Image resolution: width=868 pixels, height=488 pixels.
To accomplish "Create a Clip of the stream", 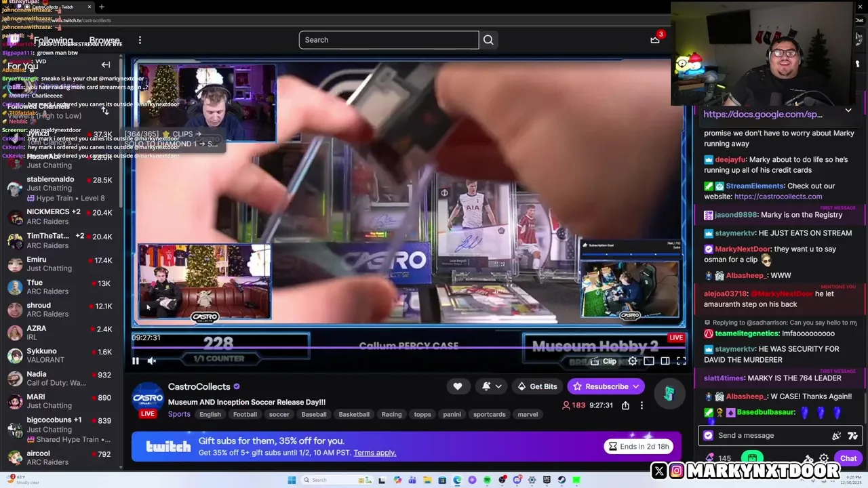I will (x=604, y=361).
